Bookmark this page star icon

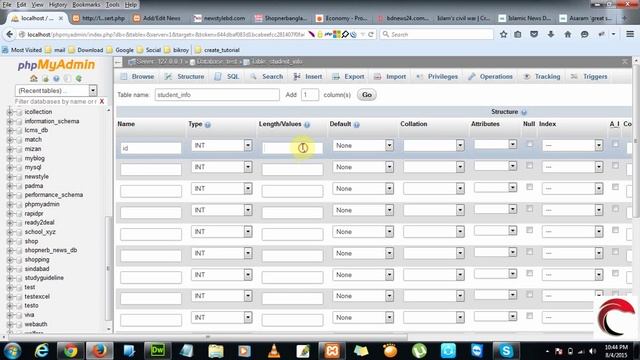503,34
